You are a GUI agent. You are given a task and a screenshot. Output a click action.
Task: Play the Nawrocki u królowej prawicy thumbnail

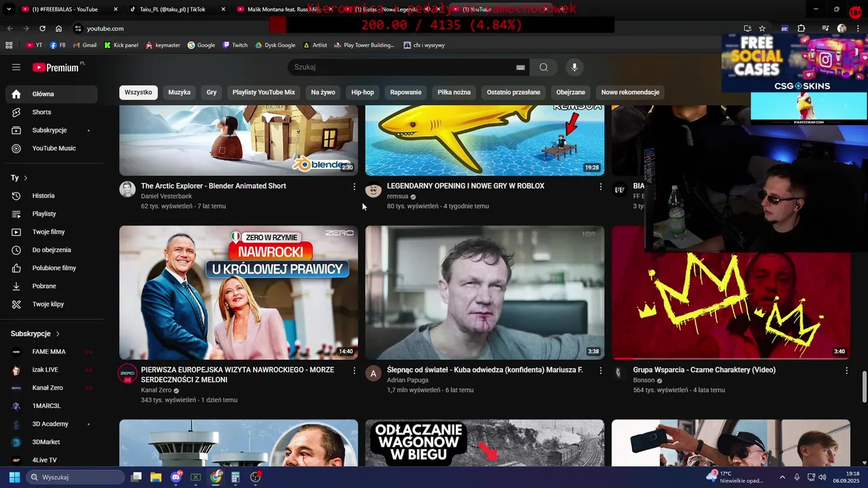pyautogui.click(x=239, y=292)
